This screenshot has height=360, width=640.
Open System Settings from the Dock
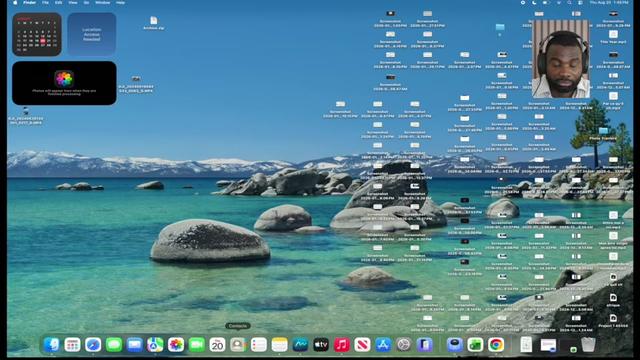pyautogui.click(x=404, y=345)
